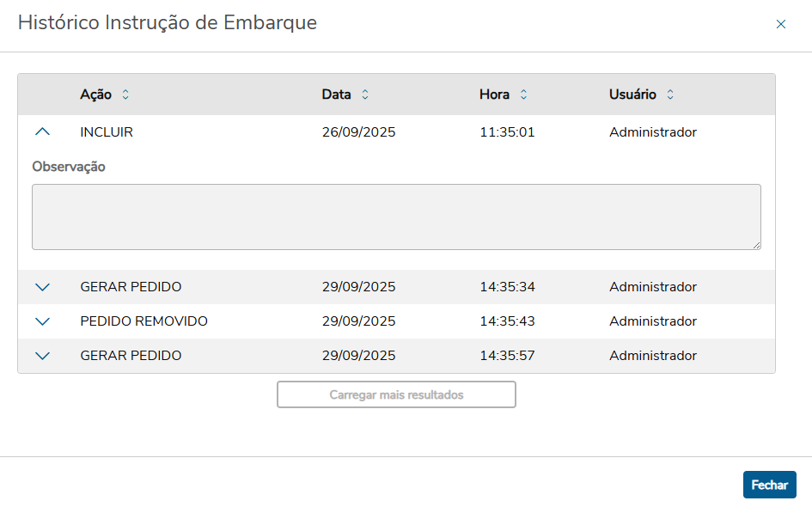Click inside the Observação text area

[396, 217]
